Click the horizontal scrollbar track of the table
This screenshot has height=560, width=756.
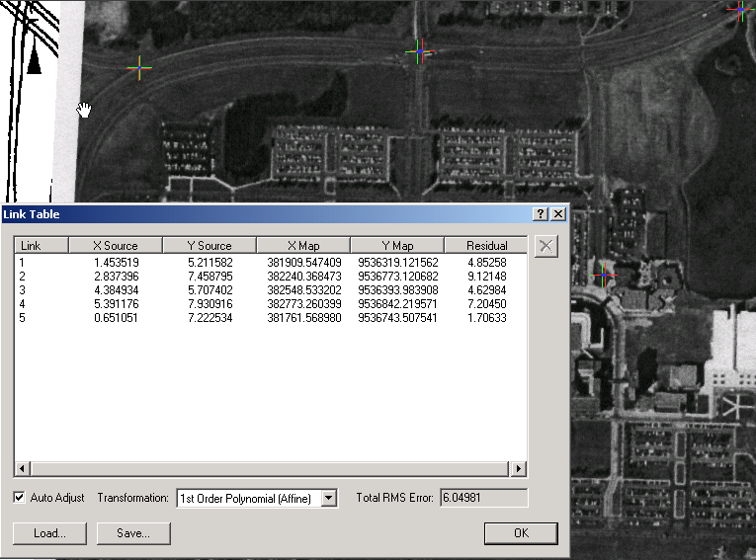[x=270, y=468]
